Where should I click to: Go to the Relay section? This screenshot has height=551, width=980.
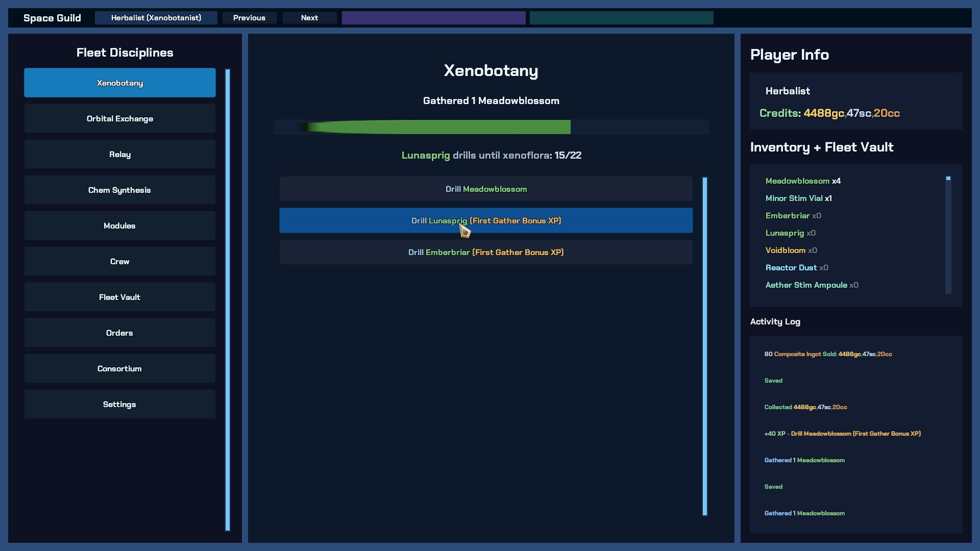point(119,154)
